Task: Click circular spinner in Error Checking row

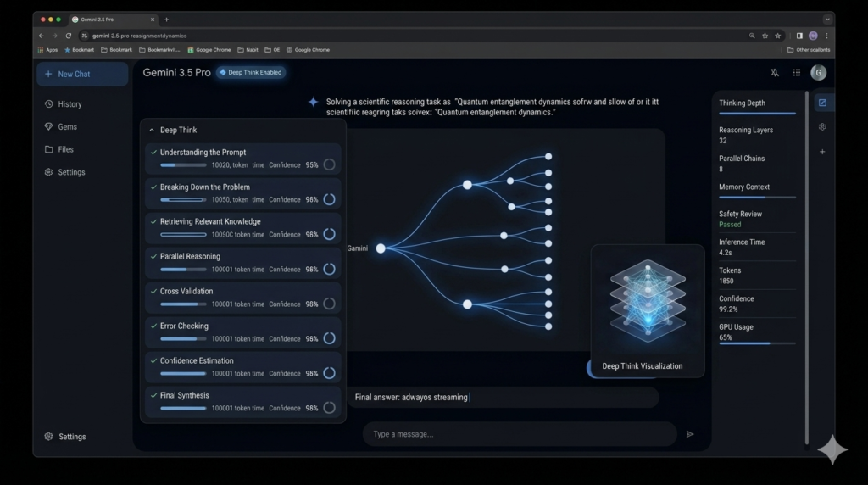Action: tap(330, 338)
